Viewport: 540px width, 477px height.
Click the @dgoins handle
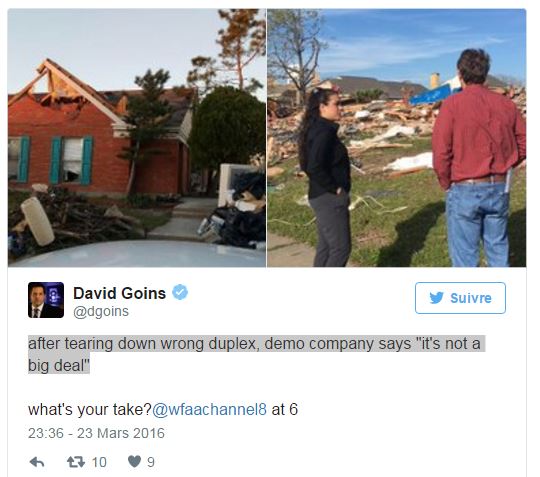[x=101, y=311]
